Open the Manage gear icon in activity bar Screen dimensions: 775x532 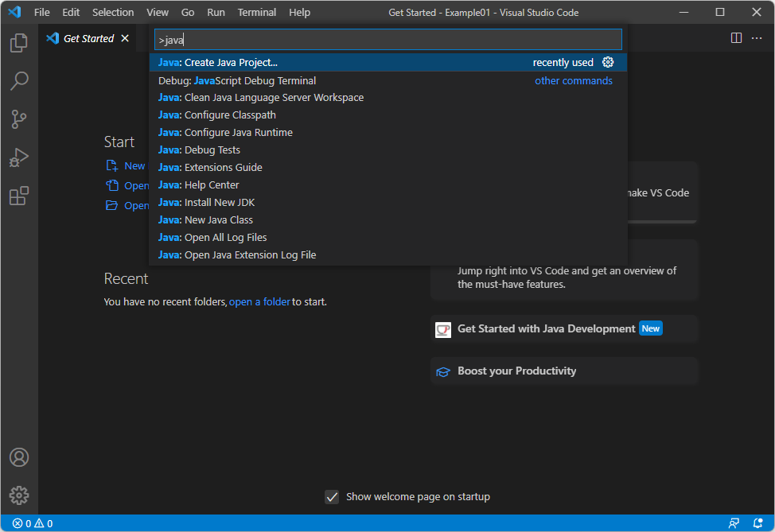pyautogui.click(x=19, y=495)
